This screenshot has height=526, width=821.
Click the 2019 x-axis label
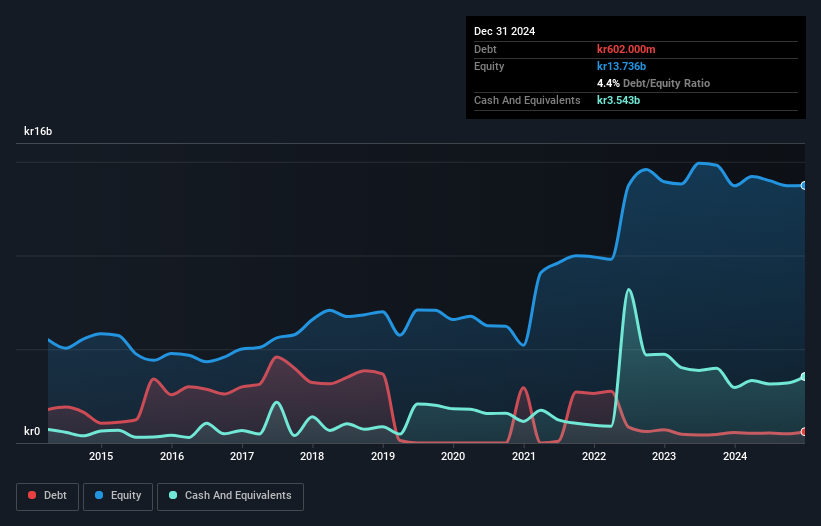pyautogui.click(x=383, y=456)
